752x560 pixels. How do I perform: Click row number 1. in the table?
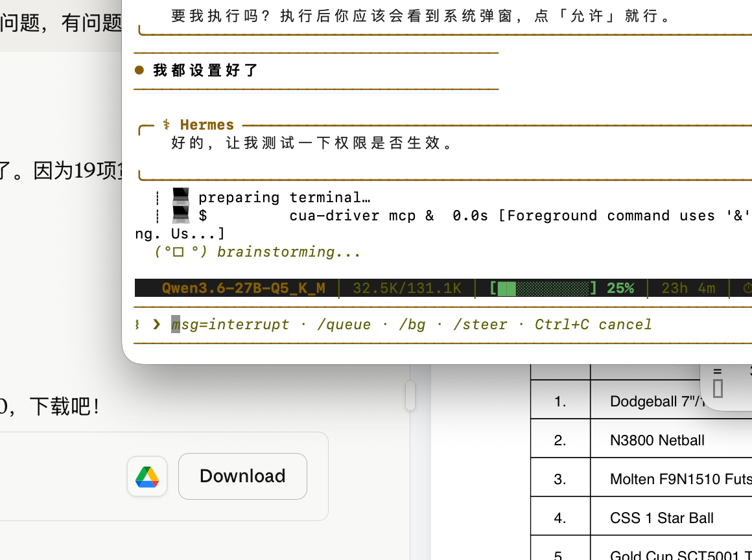pyautogui.click(x=561, y=400)
